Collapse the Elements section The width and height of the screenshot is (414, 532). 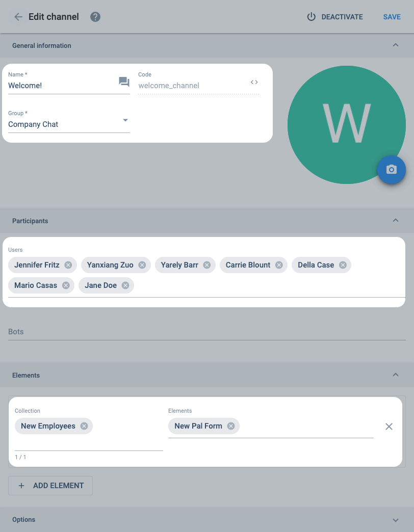coord(396,375)
